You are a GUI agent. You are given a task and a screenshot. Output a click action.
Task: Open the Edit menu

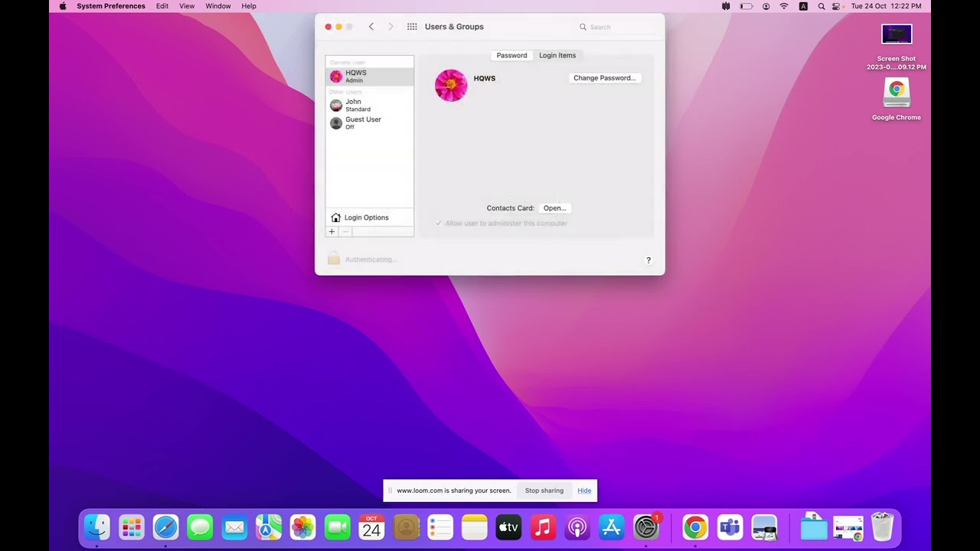click(162, 6)
